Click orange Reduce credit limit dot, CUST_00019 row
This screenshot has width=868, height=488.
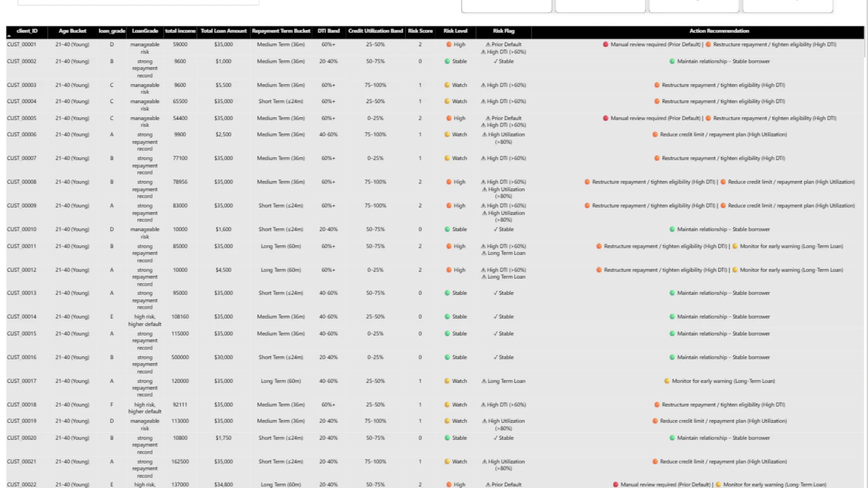pos(655,421)
